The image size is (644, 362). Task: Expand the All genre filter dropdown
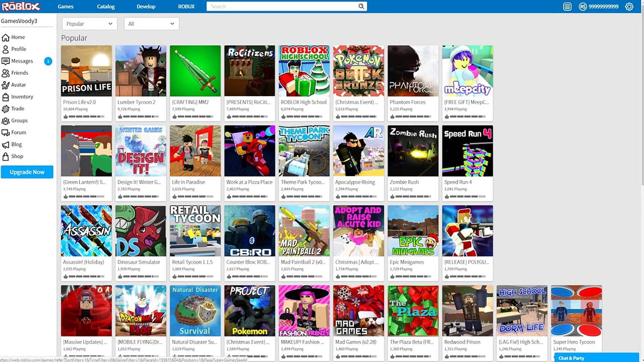[151, 24]
